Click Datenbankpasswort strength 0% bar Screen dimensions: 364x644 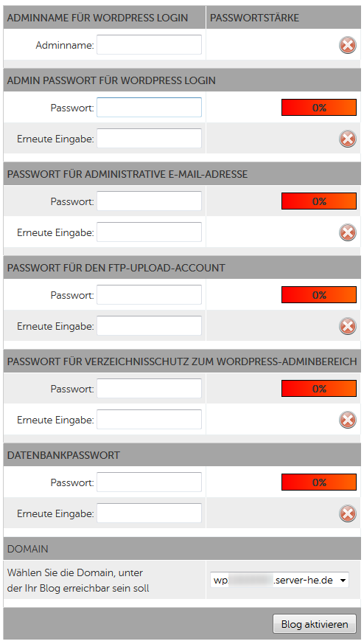(x=319, y=482)
